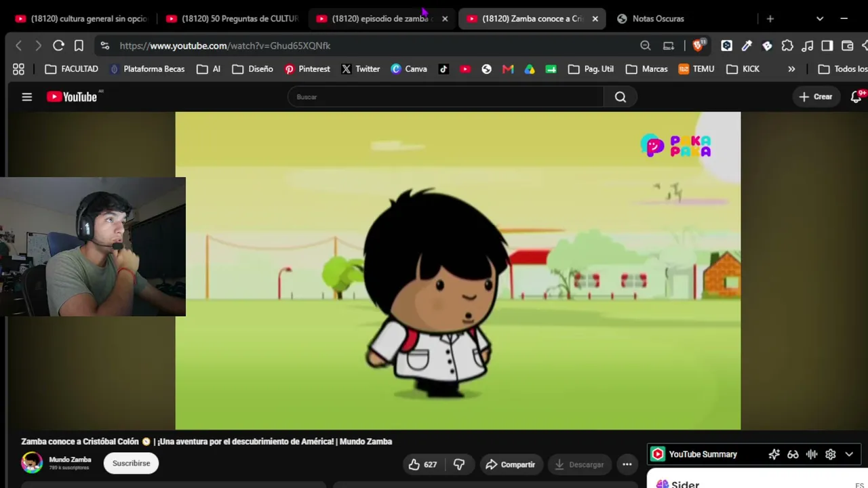Click the YouTube Summary audio waveform icon
Viewport: 868px width, 488px height.
(x=812, y=454)
